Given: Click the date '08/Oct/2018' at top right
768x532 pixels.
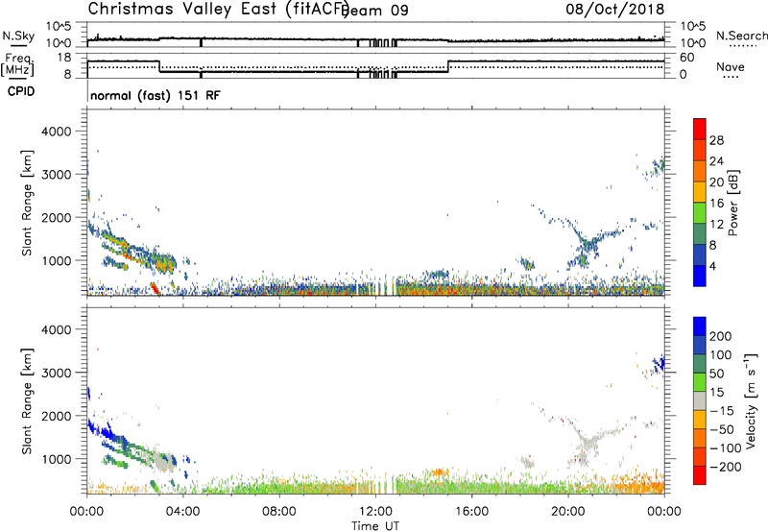Looking at the screenshot, I should coord(615,9).
